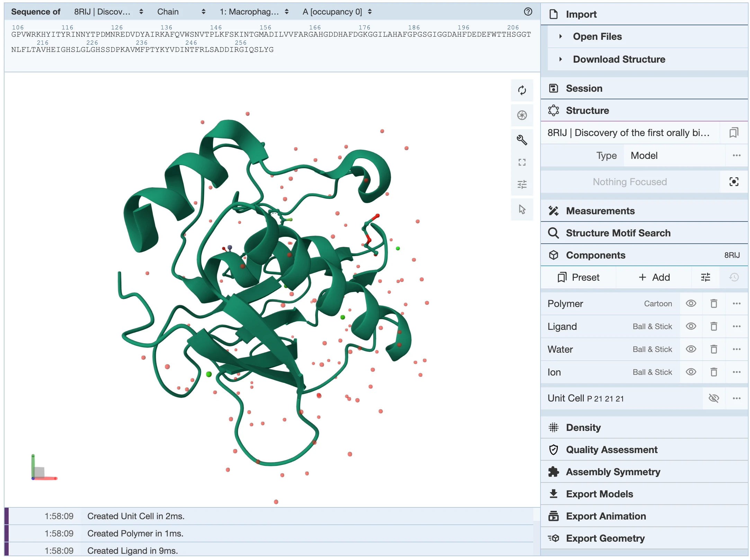Open more options for Polymer row

pos(736,304)
